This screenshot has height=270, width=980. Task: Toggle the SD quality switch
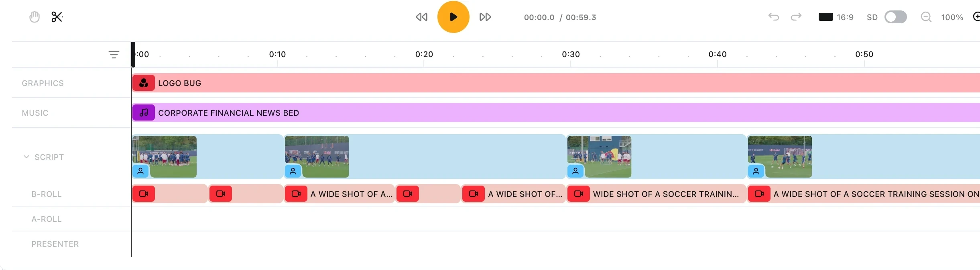tap(896, 17)
